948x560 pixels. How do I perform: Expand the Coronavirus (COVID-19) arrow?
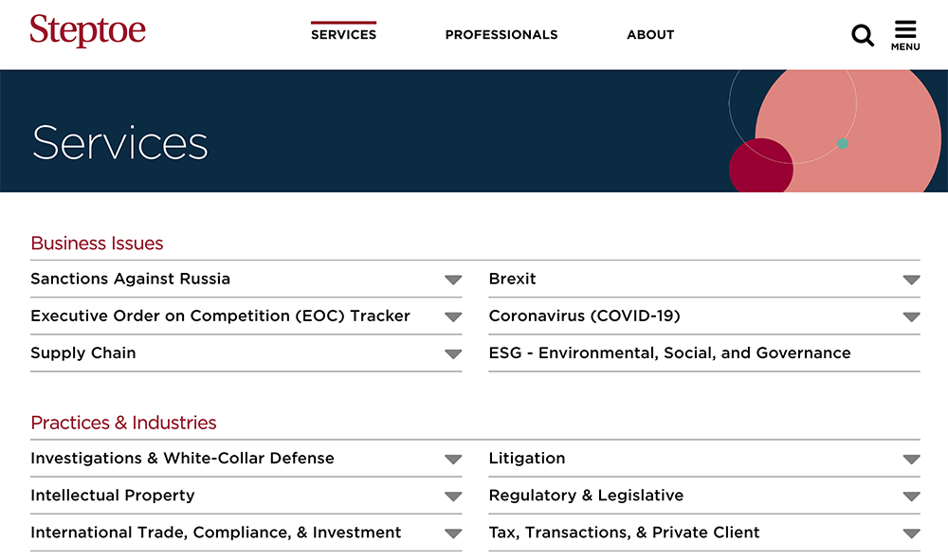(x=911, y=316)
